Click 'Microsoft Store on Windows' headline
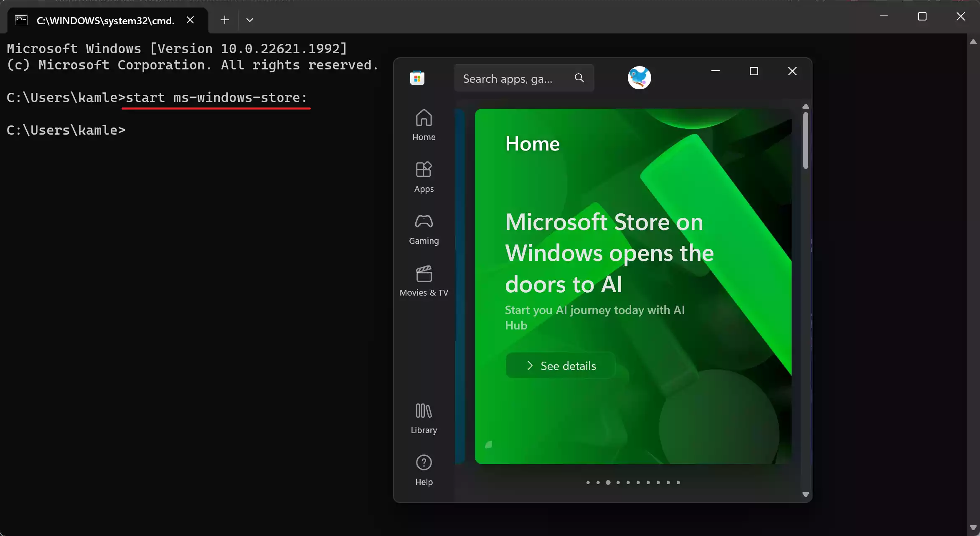The image size is (980, 536). pos(609,253)
